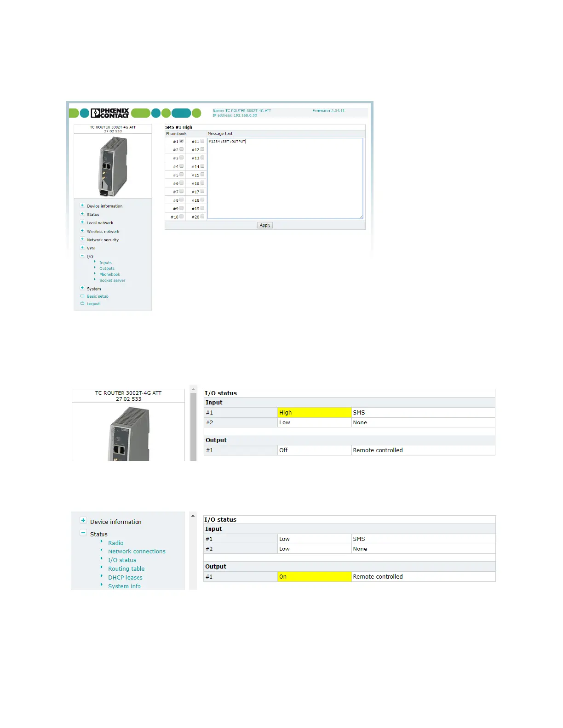This screenshot has width=563, height=728.
Task: Open the Routing table page
Action: point(126,569)
